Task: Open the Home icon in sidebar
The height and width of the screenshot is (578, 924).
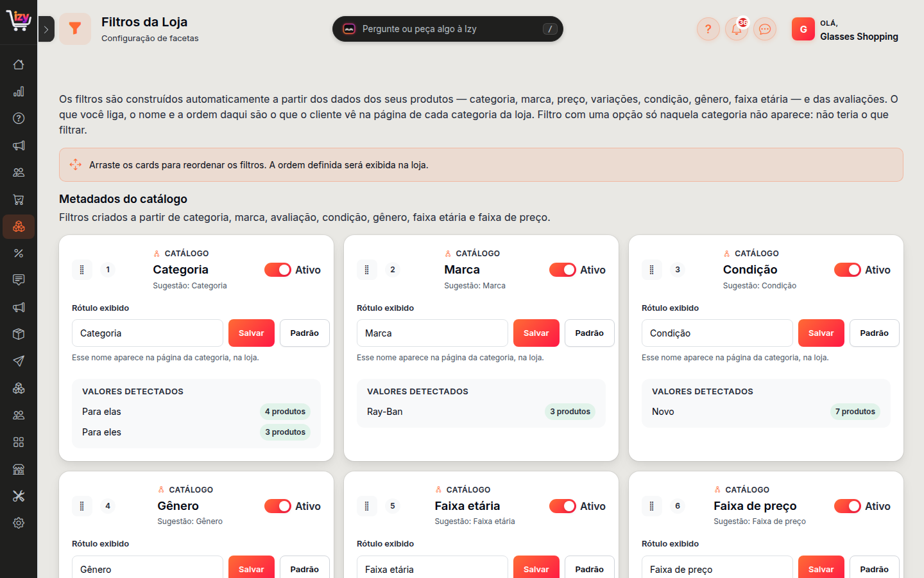Action: (19, 64)
